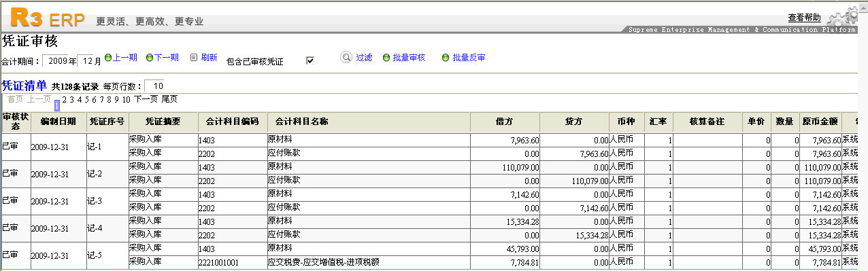Click the 凭证清单 section heading
The width and height of the screenshot is (868, 271).
pos(24,86)
